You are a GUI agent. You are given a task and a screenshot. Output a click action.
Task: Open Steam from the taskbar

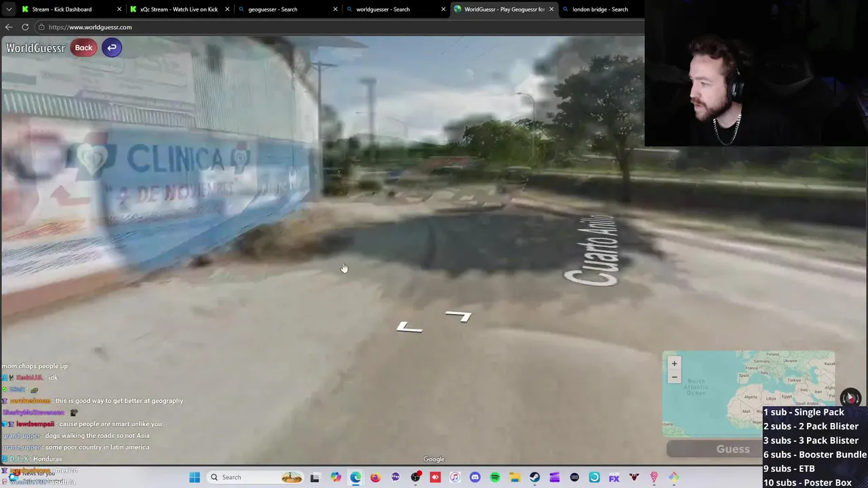(534, 478)
